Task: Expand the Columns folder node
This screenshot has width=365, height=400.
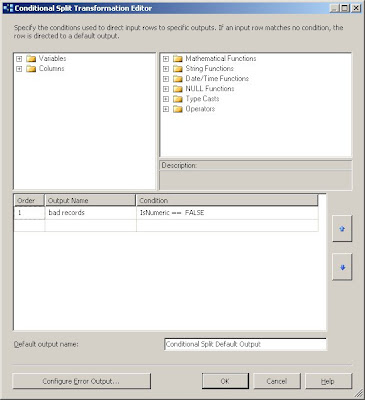Action: (19, 69)
